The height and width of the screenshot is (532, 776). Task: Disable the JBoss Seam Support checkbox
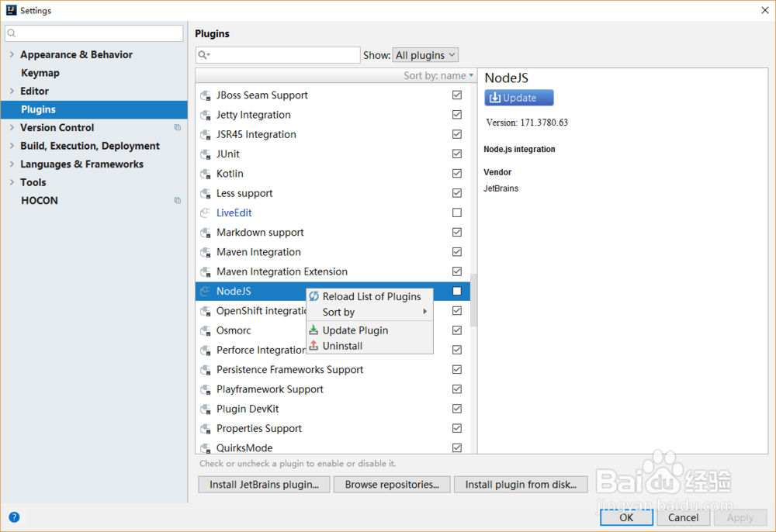point(457,95)
